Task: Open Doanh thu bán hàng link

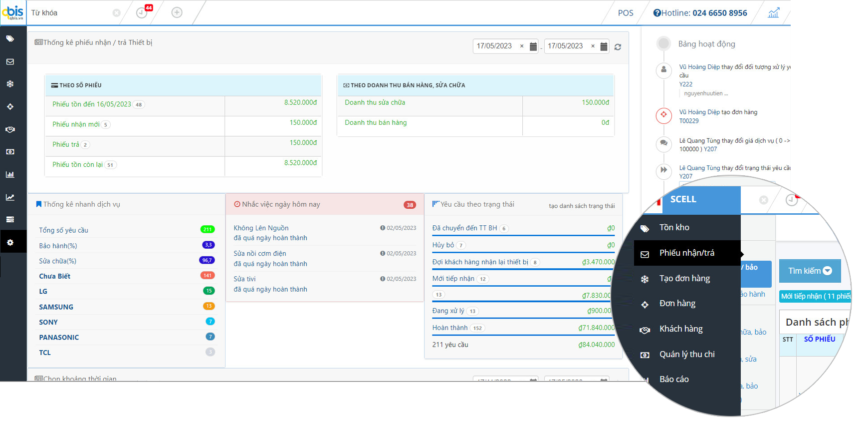Action: pos(376,122)
